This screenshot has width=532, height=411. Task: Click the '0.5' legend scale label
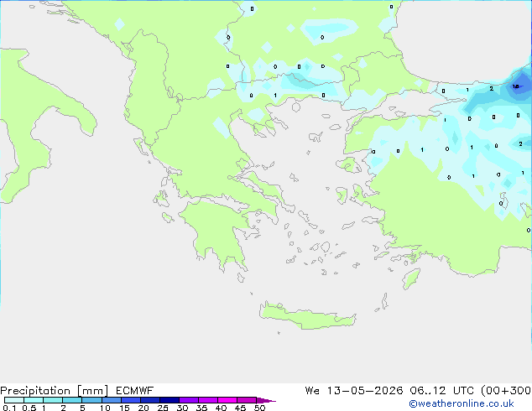29,408
